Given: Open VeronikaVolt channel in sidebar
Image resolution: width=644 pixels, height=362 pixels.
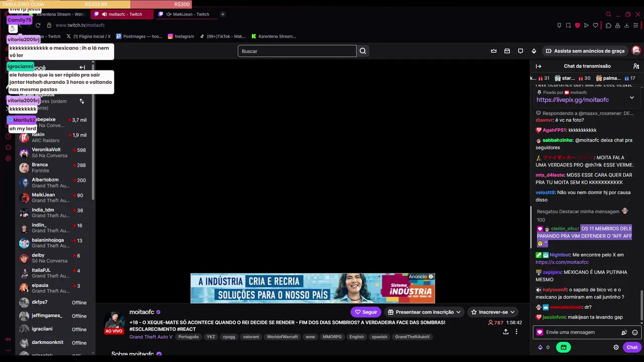Looking at the screenshot, I should (53, 152).
